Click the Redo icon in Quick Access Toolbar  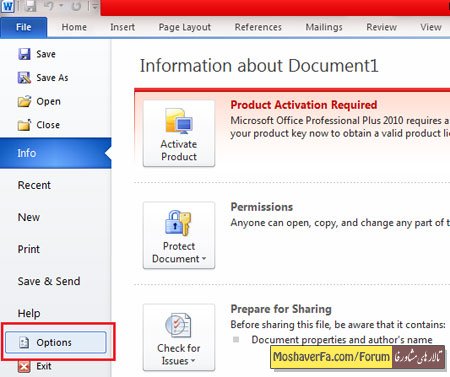76,6
